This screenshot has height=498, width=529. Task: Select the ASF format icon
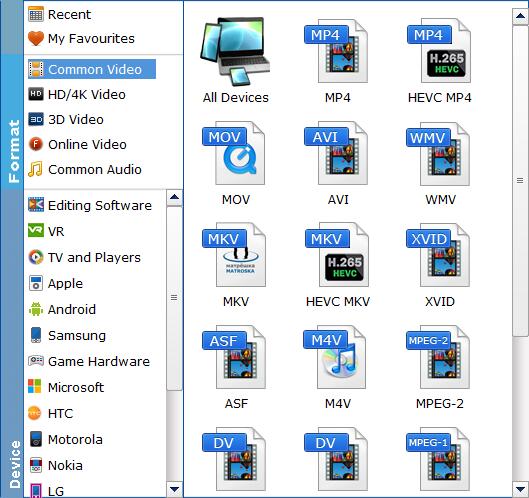pos(234,357)
